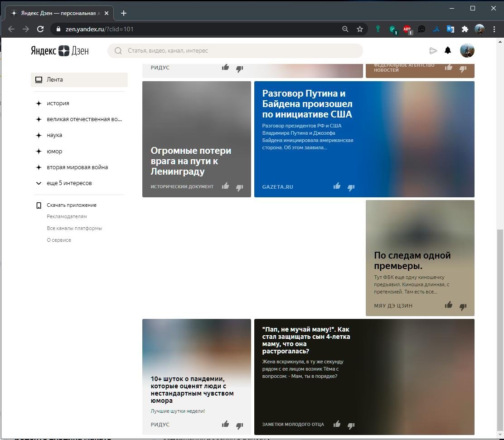Open Zen user profile avatar
This screenshot has height=440, width=504.
467,50
